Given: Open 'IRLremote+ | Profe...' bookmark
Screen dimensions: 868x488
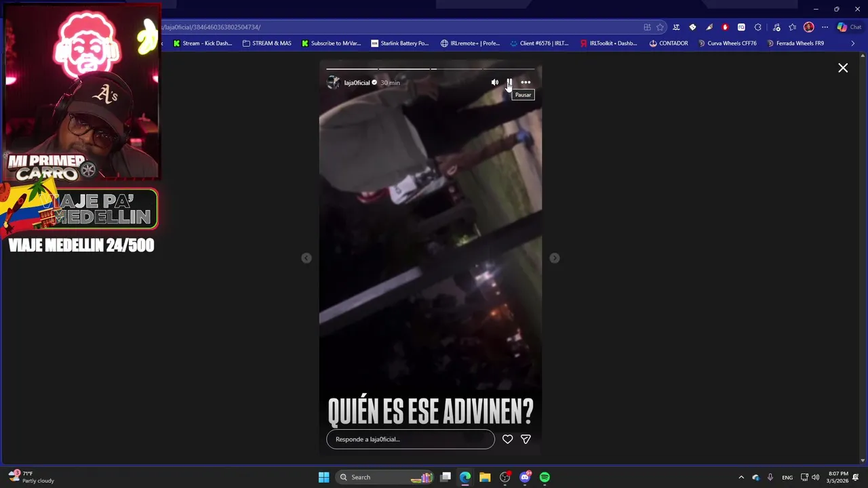Looking at the screenshot, I should coord(470,43).
